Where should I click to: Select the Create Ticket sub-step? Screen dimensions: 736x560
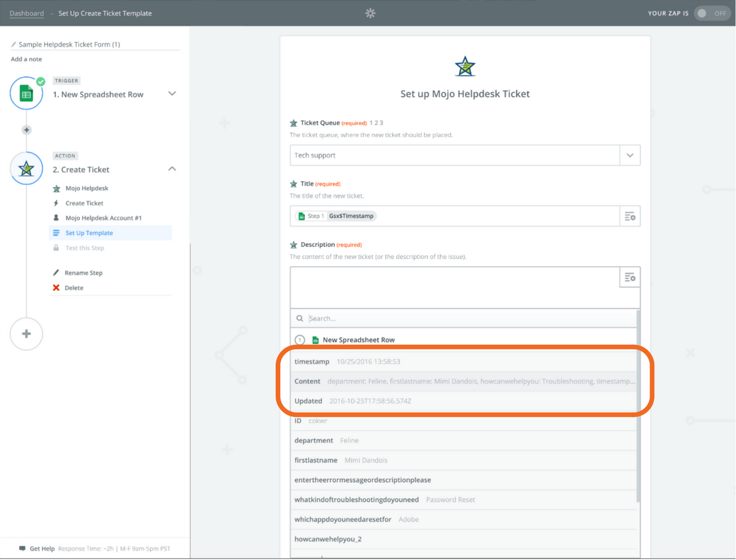click(x=84, y=203)
